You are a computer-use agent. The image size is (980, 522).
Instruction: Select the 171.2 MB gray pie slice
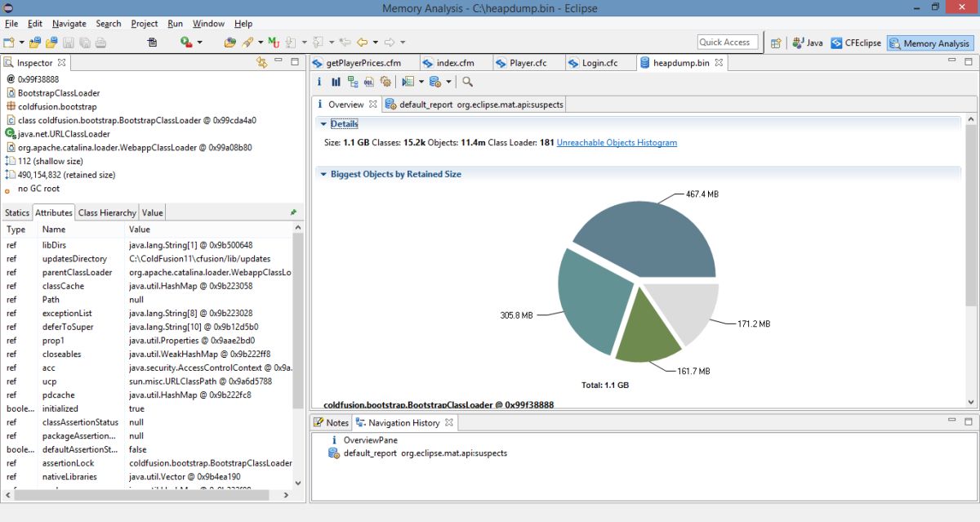click(x=686, y=310)
